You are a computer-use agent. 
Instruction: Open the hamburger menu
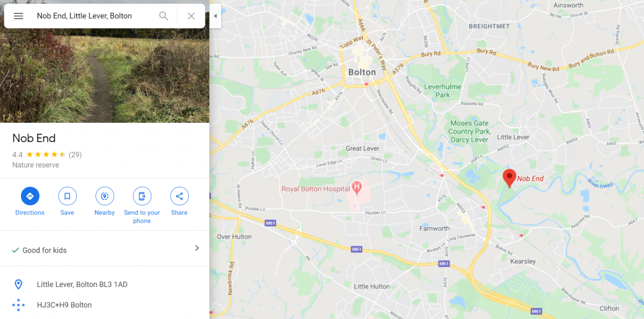tap(18, 16)
